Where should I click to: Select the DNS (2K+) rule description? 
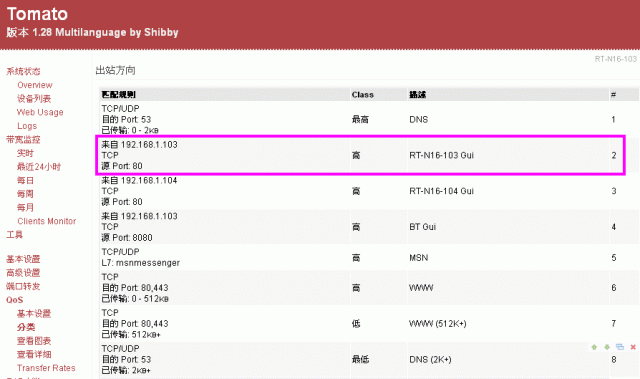[430, 359]
